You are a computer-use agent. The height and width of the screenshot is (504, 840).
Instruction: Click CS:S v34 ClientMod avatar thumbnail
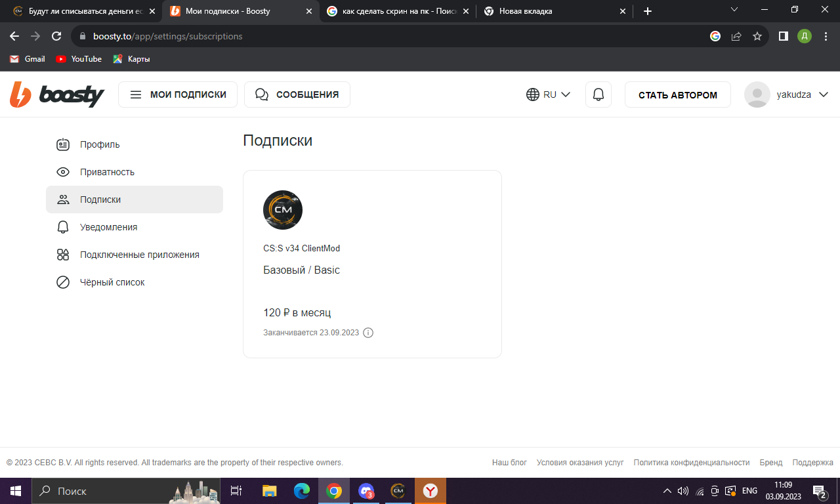[x=283, y=210]
